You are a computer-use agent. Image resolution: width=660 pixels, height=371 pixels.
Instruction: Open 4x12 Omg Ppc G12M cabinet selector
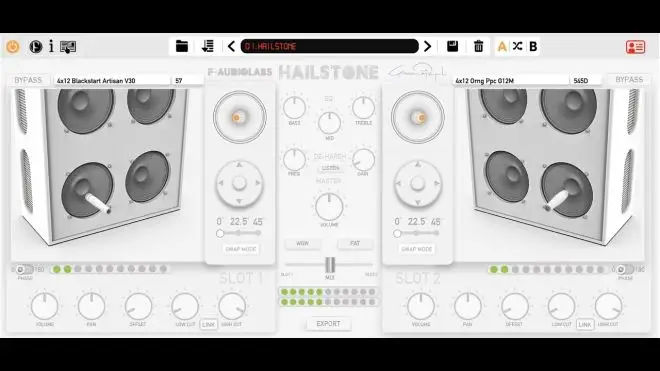[x=511, y=80]
